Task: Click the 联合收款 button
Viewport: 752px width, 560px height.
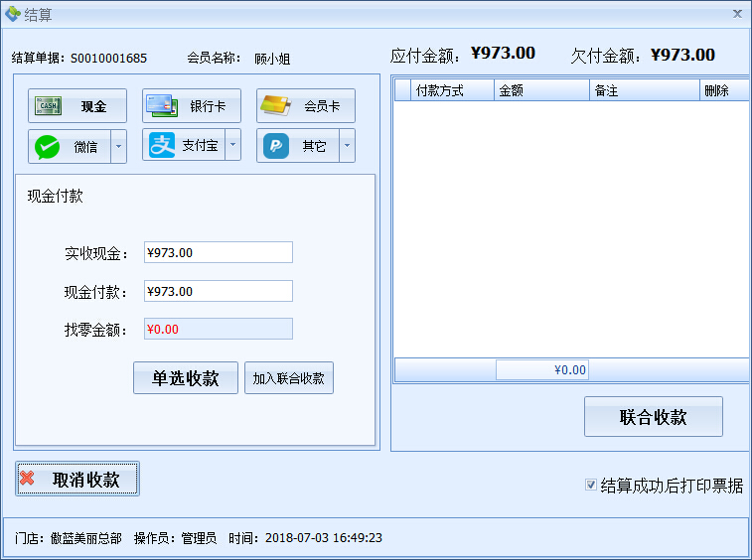Action: pyautogui.click(x=653, y=417)
